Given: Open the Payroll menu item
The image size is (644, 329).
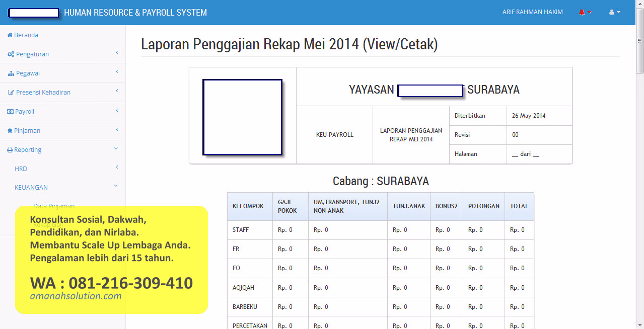Looking at the screenshot, I should pyautogui.click(x=63, y=111).
